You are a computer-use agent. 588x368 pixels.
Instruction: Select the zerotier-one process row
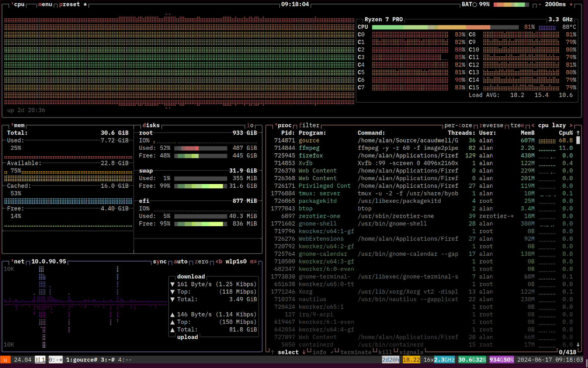pos(423,216)
